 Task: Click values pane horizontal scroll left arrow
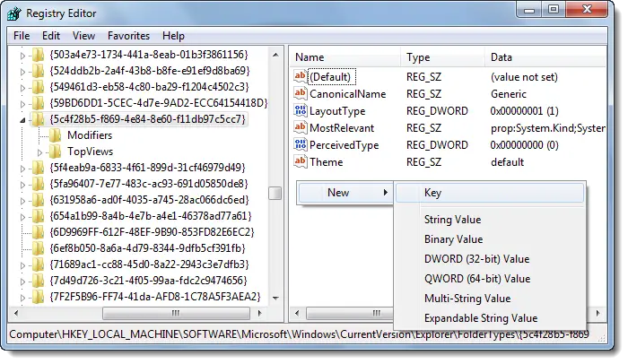(297, 313)
